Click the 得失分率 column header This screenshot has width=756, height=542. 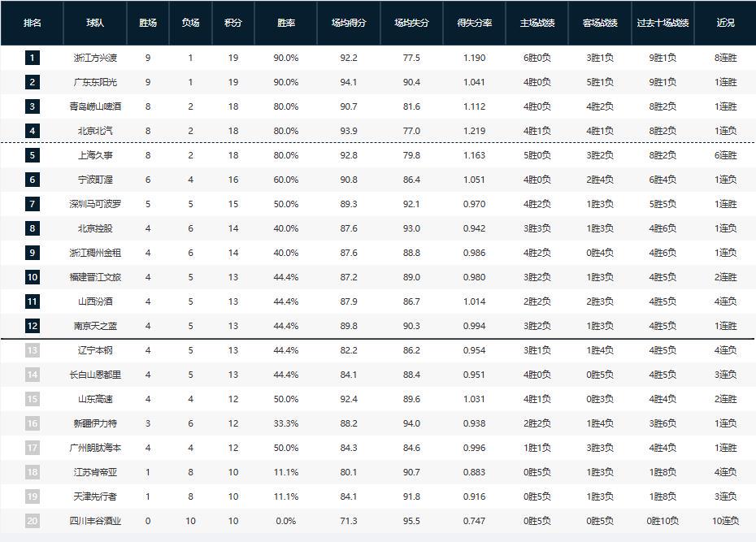(x=475, y=23)
